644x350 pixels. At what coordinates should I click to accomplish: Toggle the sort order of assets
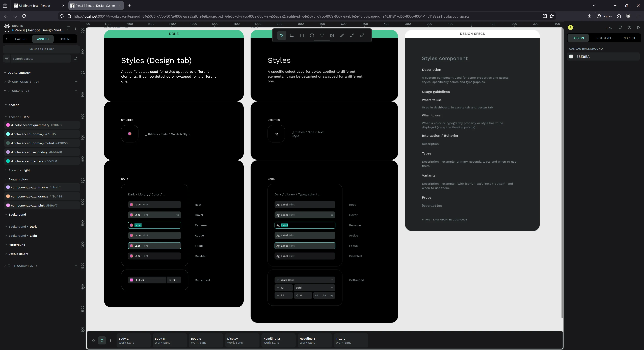click(76, 59)
